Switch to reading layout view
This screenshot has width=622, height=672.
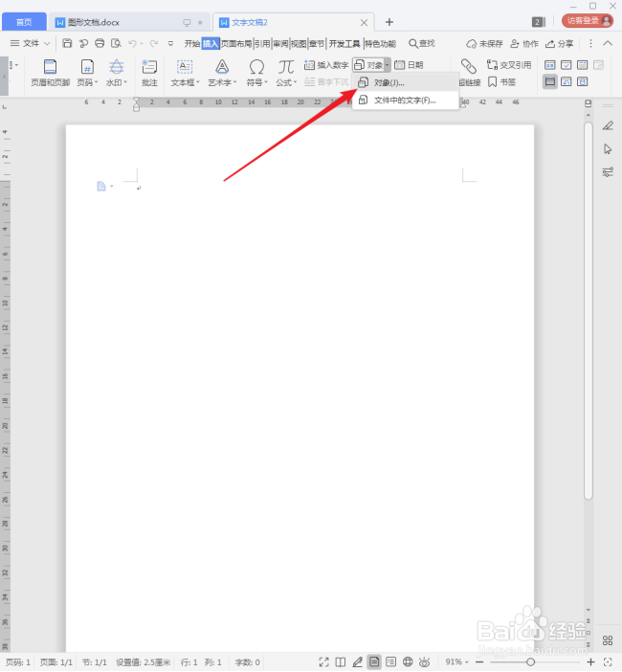[x=341, y=662]
